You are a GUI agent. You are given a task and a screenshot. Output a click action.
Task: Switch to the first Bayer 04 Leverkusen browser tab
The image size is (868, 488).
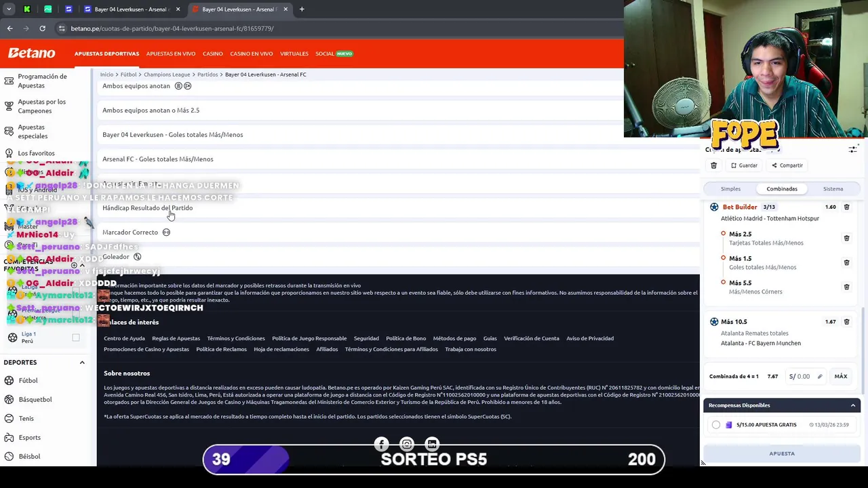coord(132,9)
